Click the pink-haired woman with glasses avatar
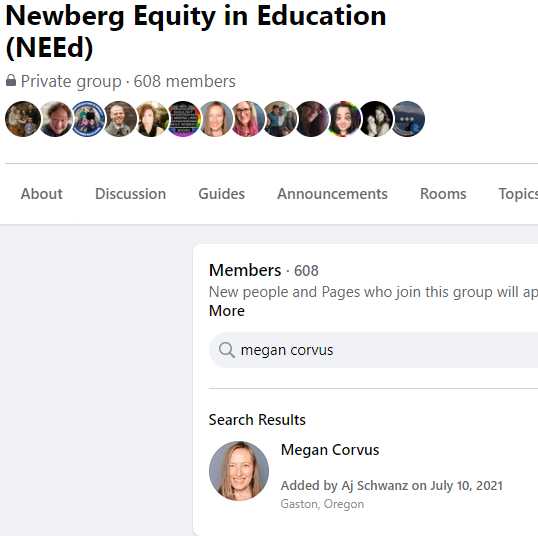The width and height of the screenshot is (538, 536). pos(247,119)
